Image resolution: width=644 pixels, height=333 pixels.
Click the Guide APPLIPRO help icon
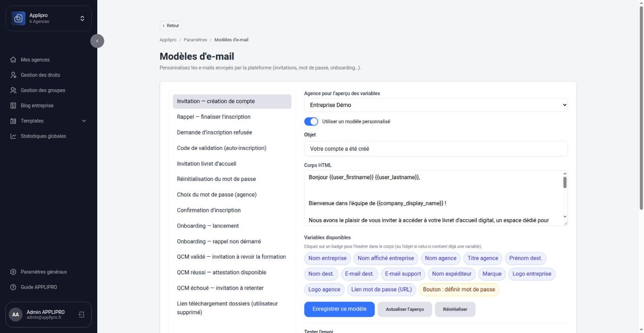click(x=13, y=287)
